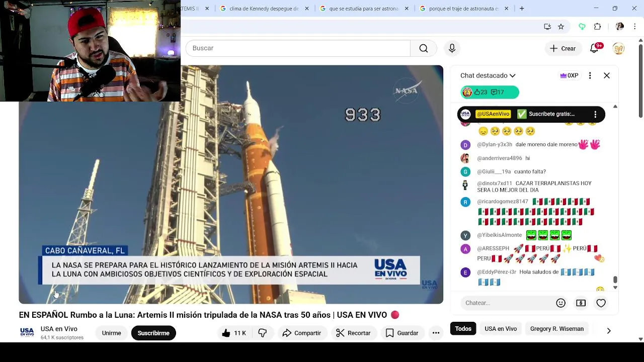
Task: Focus the Buscar search field
Action: tap(298, 48)
